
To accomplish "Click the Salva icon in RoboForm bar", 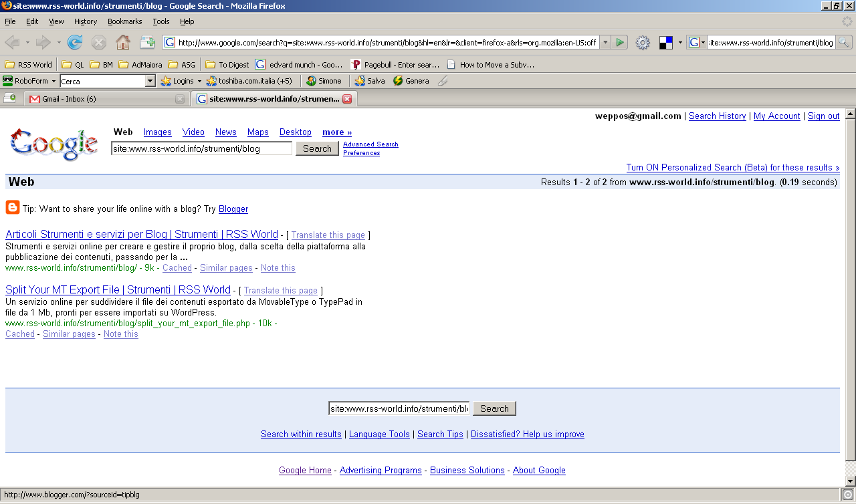I will [x=360, y=81].
